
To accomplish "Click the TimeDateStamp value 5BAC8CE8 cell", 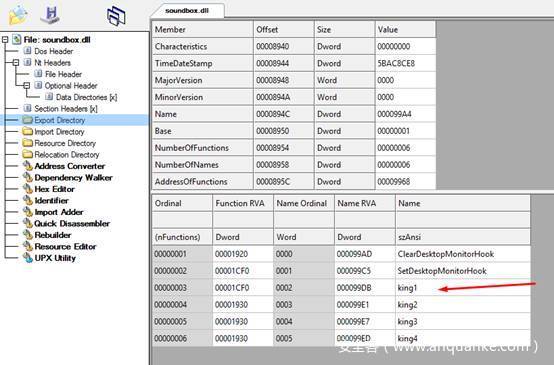I will [x=405, y=64].
